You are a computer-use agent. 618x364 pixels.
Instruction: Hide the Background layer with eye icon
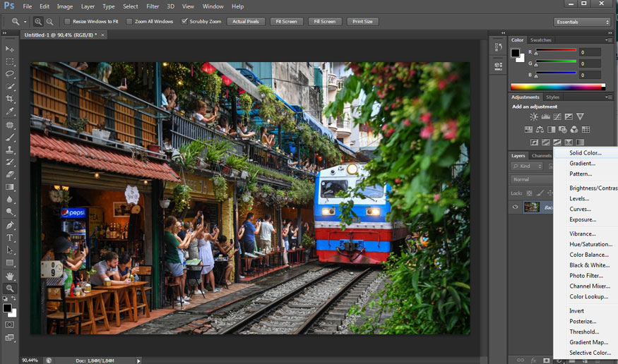515,207
